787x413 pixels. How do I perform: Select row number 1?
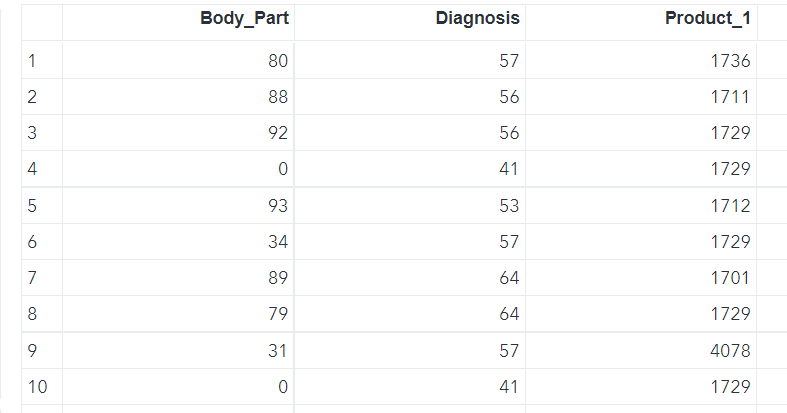32,61
